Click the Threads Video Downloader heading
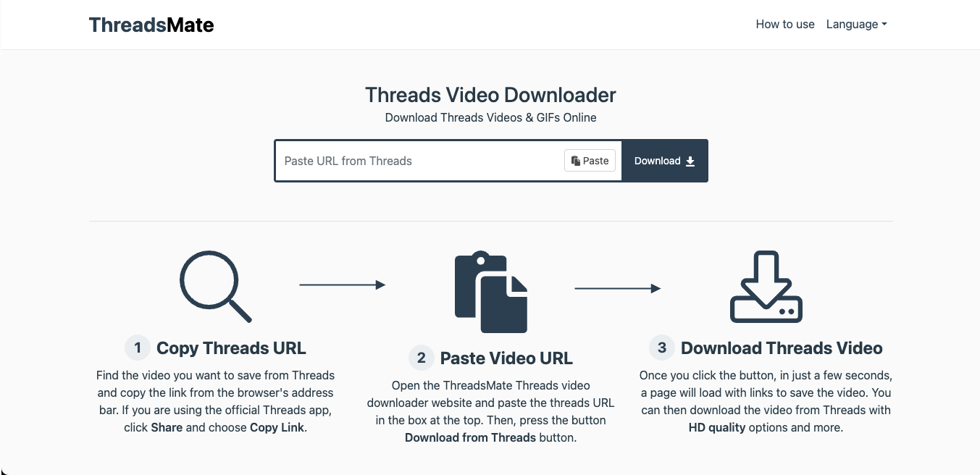This screenshot has height=475, width=980. coord(490,95)
